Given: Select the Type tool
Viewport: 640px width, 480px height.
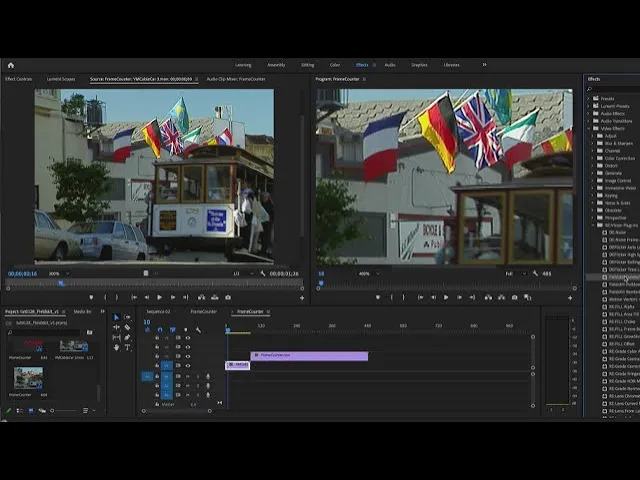Looking at the screenshot, I should click(x=127, y=347).
